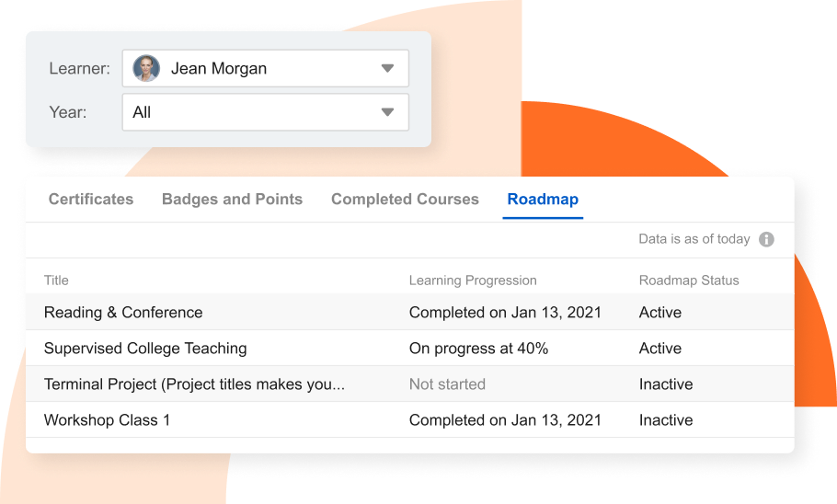
Task: Click the On progress at 40% cell
Action: click(478, 349)
